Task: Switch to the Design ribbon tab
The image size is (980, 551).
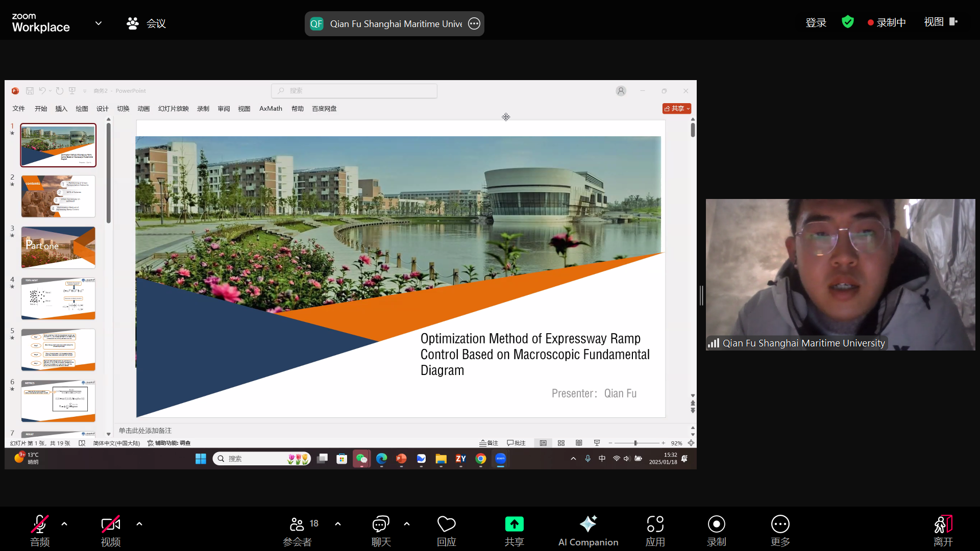Action: coord(103,109)
